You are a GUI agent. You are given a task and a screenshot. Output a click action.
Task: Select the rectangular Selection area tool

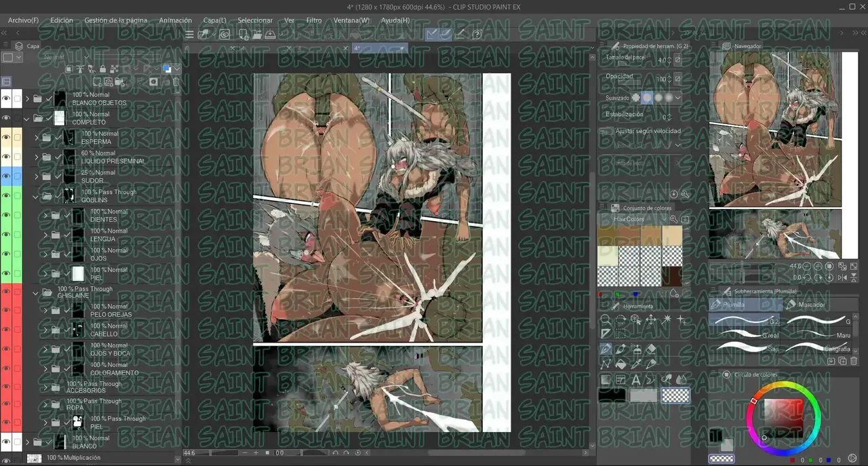(x=620, y=334)
